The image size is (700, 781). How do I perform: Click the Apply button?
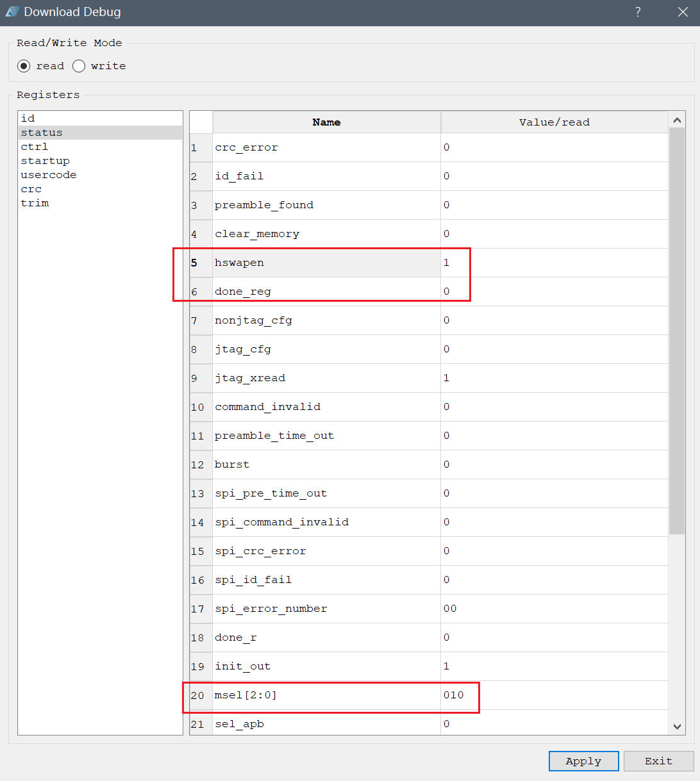[584, 761]
